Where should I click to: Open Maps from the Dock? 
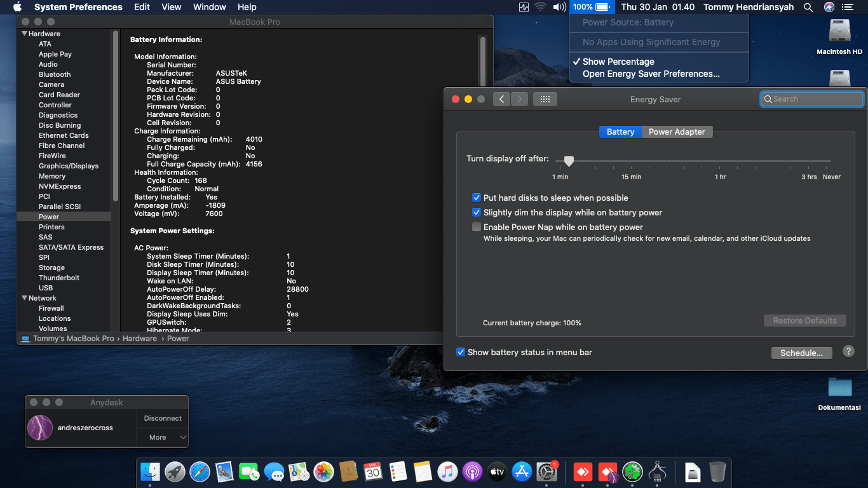(299, 471)
